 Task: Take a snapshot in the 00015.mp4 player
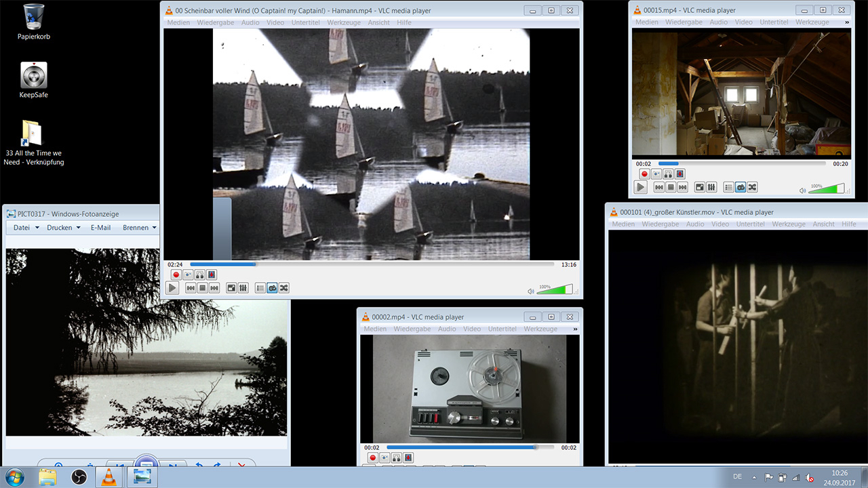pos(656,174)
